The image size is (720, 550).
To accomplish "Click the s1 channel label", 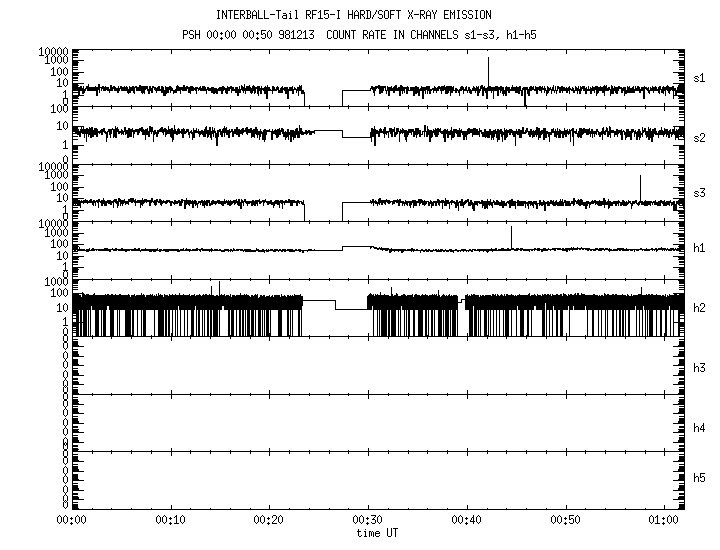I will point(700,78).
